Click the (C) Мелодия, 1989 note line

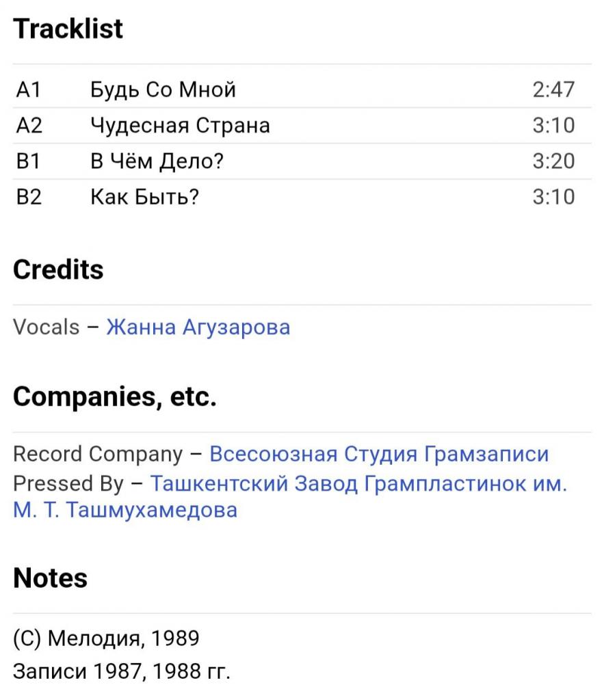point(106,638)
